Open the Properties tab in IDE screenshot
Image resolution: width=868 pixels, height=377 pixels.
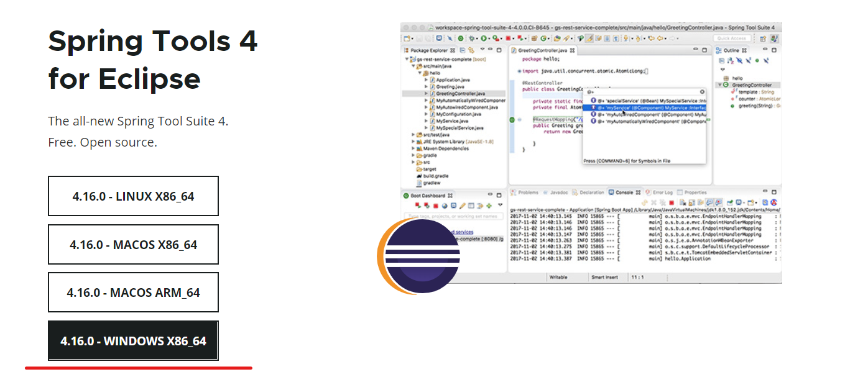[691, 193]
